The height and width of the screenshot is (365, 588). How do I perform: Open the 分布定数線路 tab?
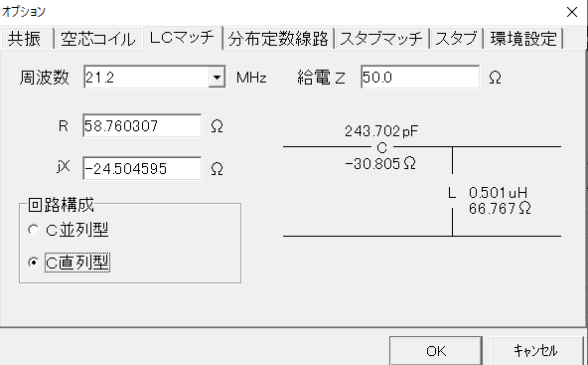pos(278,39)
